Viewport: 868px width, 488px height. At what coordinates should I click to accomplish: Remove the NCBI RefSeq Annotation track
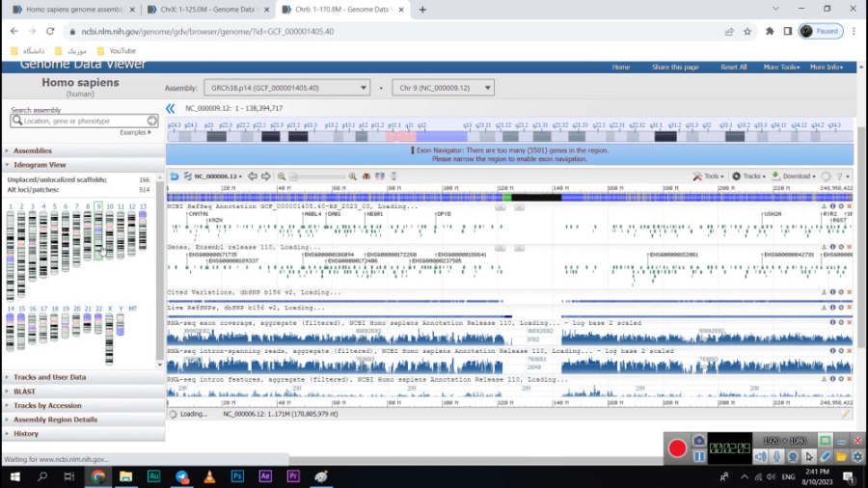(849, 206)
